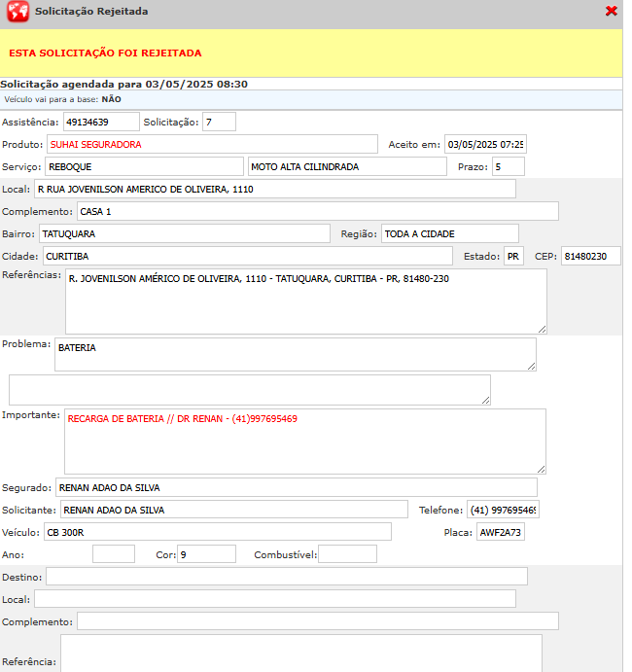
Task: Focus the Solicitação number field
Action: click(219, 122)
